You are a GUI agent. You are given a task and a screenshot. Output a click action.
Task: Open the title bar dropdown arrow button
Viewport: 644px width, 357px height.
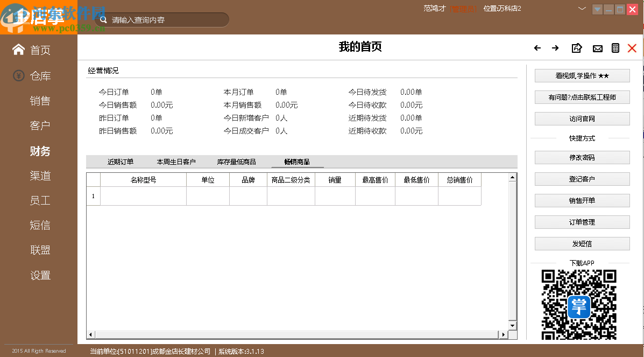point(597,9)
